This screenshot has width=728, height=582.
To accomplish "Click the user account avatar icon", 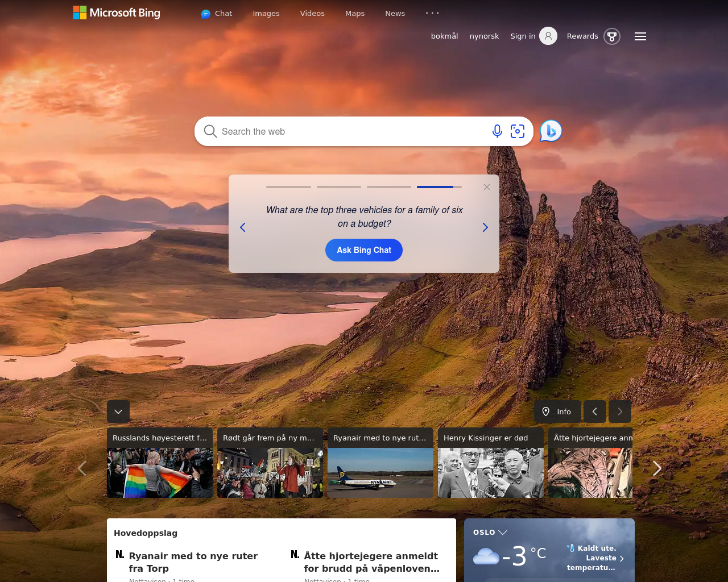I will tap(548, 36).
